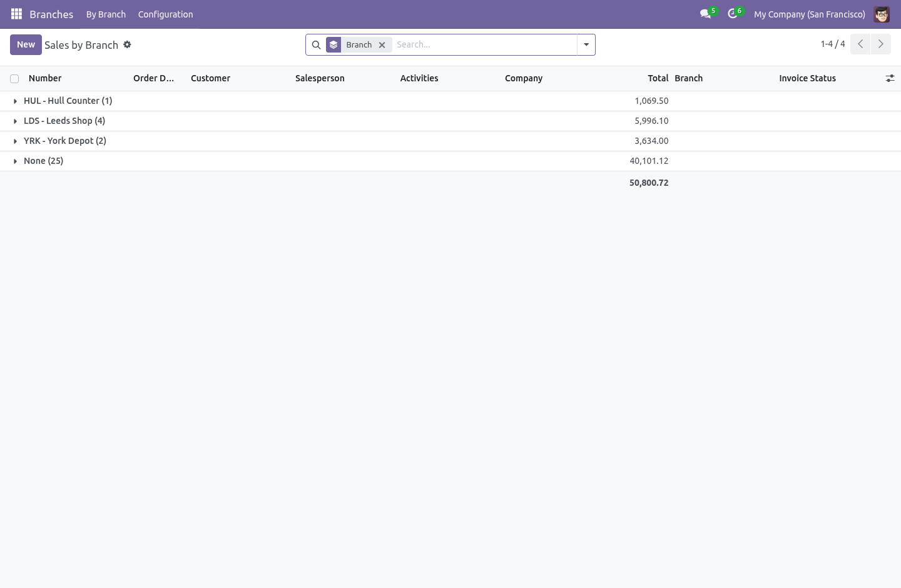Sort by the Company column header

[524, 78]
